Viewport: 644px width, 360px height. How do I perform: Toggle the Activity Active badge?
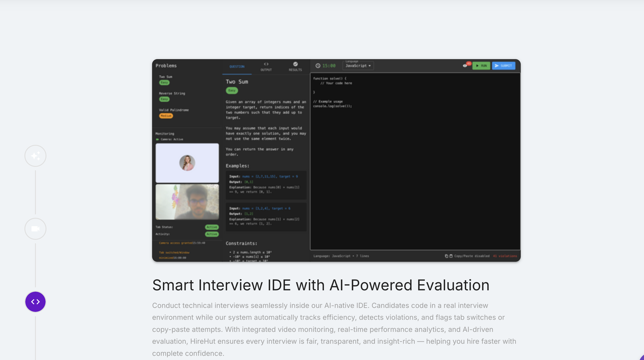click(x=212, y=234)
